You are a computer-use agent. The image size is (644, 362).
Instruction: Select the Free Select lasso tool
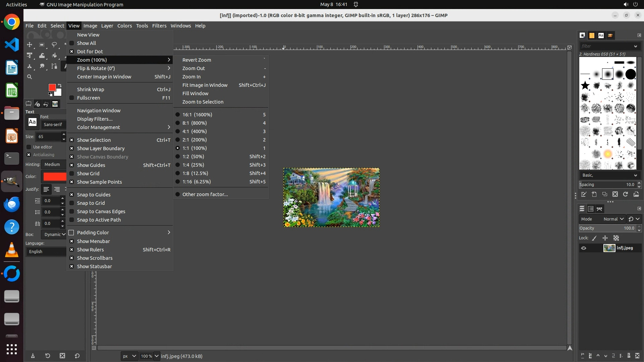(54, 45)
